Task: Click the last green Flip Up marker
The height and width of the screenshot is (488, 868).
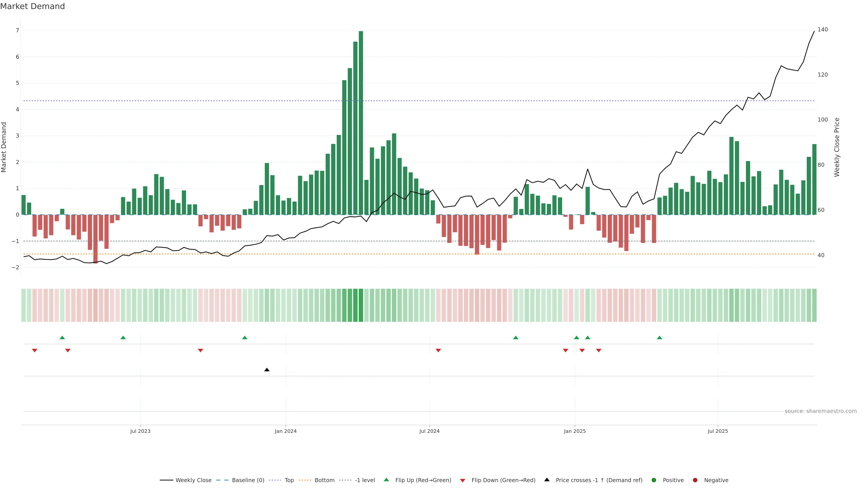Action: point(659,338)
